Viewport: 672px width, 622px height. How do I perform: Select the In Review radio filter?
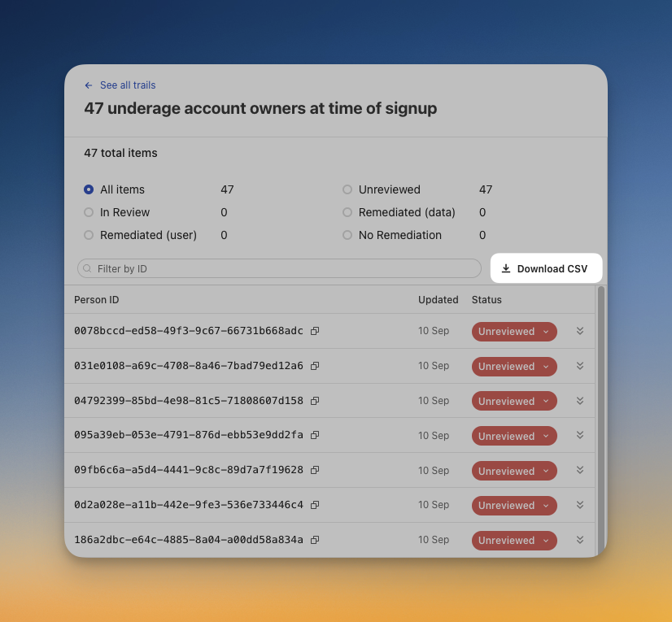click(x=89, y=212)
